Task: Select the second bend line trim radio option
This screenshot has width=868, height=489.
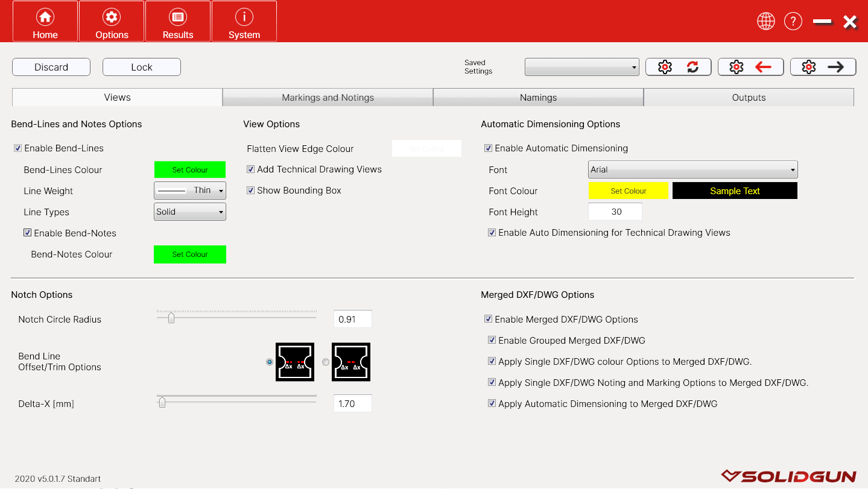Action: click(326, 362)
